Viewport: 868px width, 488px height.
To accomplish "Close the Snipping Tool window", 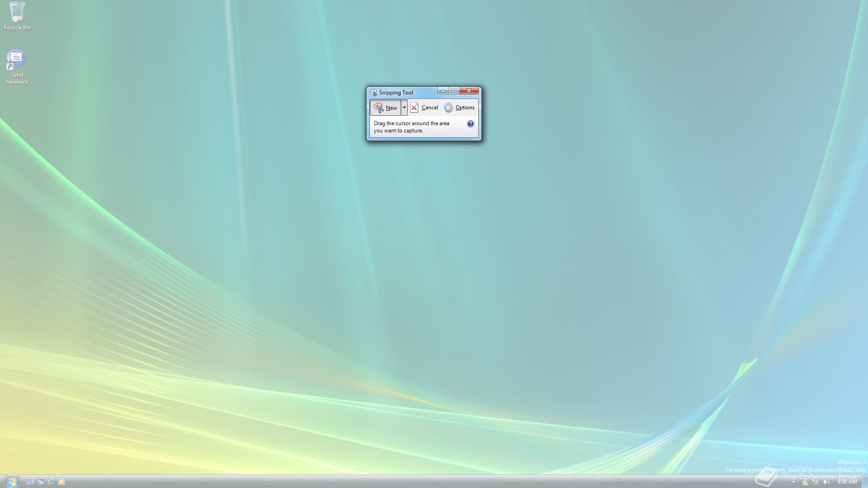I will tap(469, 91).
